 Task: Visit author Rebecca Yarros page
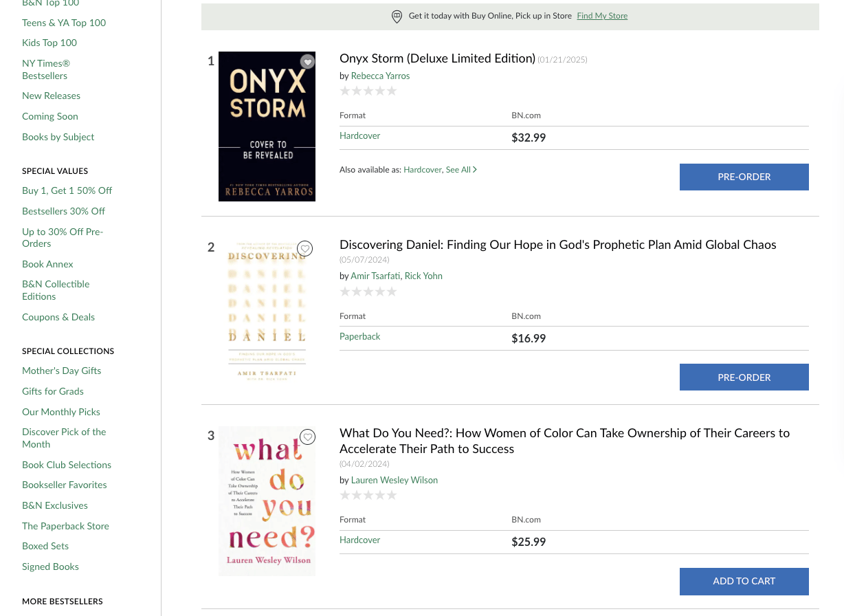tap(380, 76)
